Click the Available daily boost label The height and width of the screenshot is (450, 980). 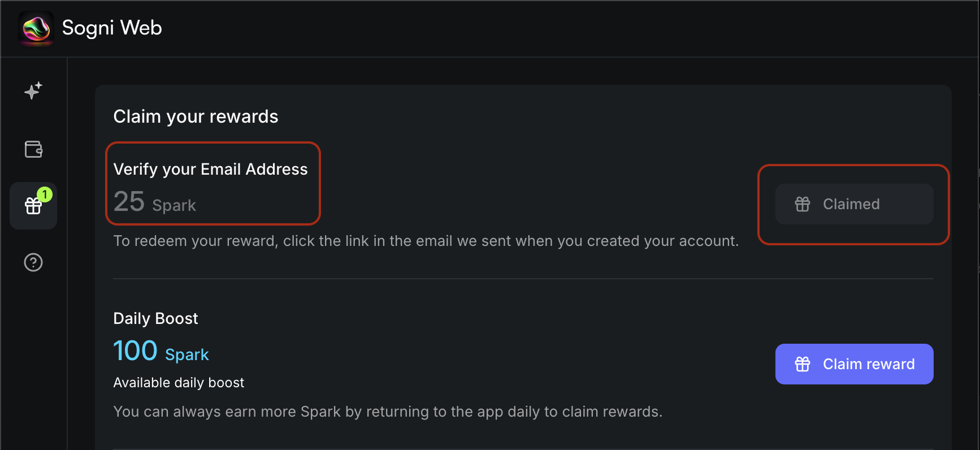click(179, 383)
